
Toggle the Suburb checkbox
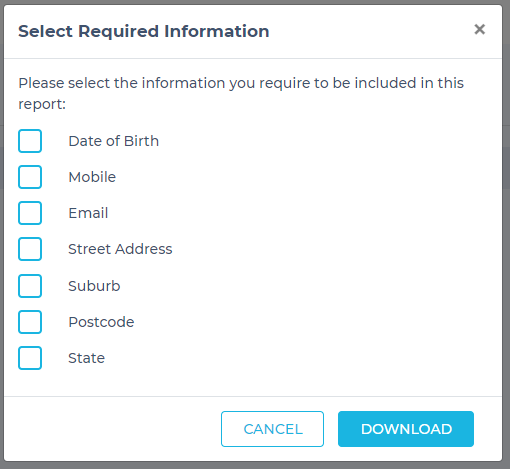point(30,286)
